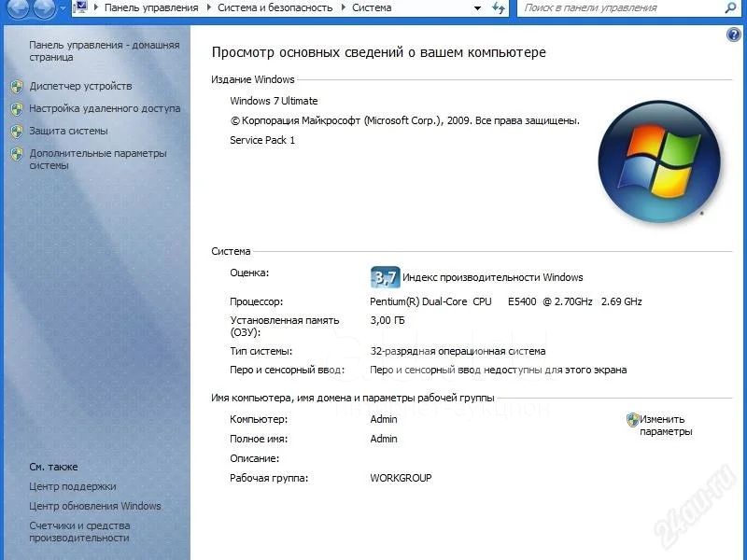Open Центр обновления Windows link
The image size is (747, 560).
95,506
